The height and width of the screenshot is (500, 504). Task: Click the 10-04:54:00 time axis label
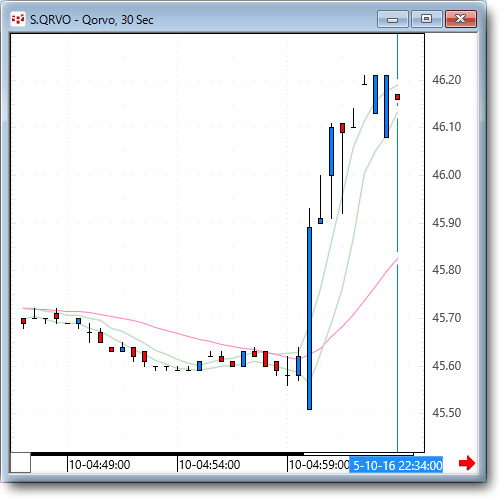[209, 465]
